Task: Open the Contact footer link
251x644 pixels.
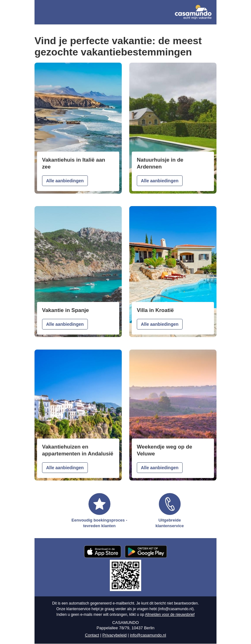Action: 92,635
